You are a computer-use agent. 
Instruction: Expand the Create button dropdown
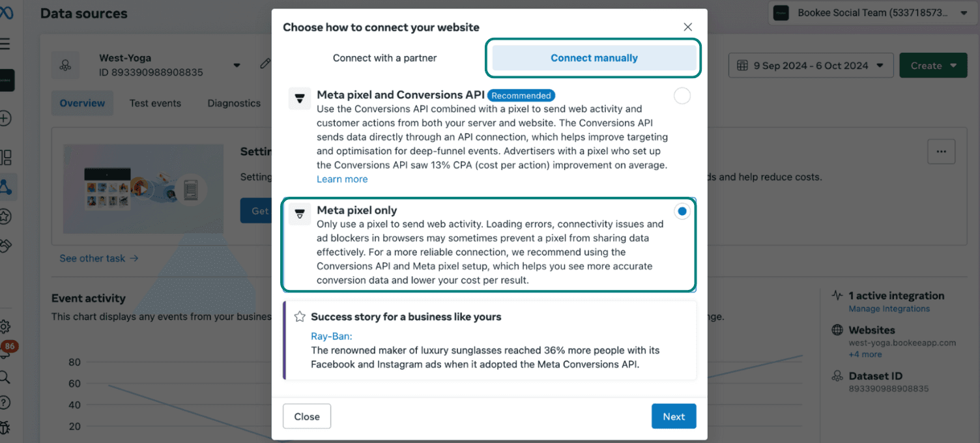(x=933, y=65)
